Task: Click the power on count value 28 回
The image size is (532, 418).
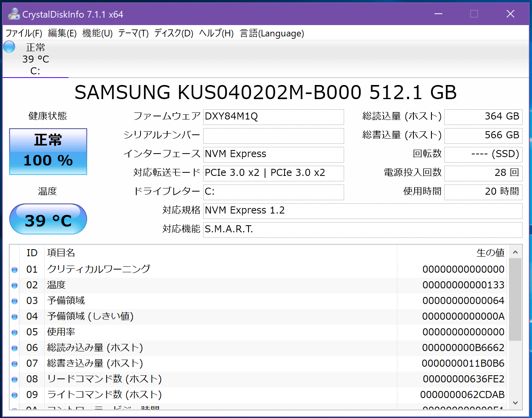Action: [483, 173]
